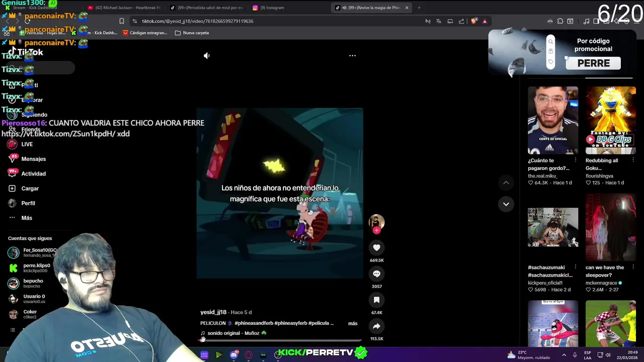The height and width of the screenshot is (362, 644).
Task: Click the volume icon in the system tray
Action: (x=608, y=355)
